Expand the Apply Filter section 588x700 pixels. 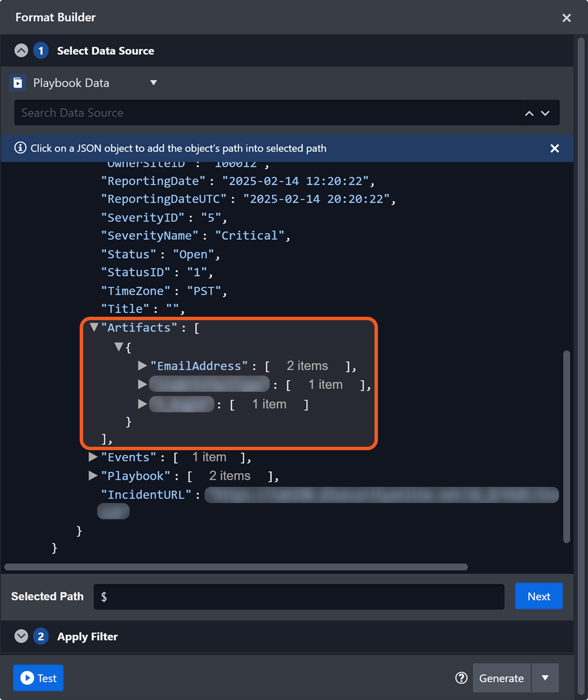[x=21, y=636]
